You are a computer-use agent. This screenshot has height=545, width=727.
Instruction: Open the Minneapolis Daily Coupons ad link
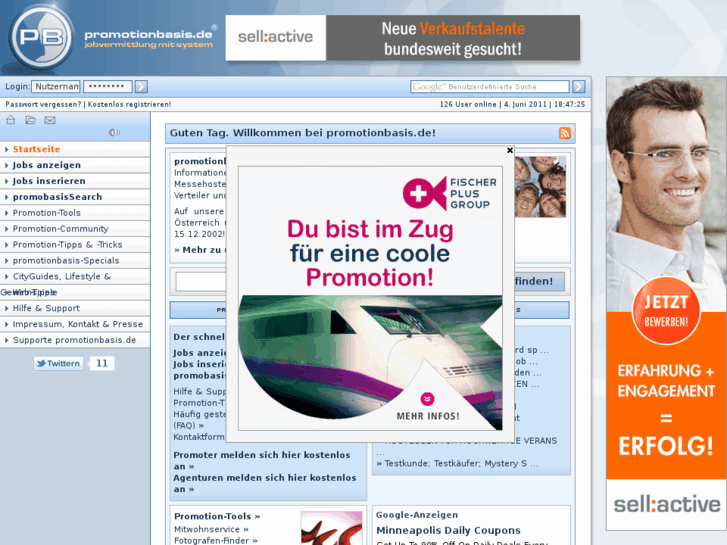point(448,530)
